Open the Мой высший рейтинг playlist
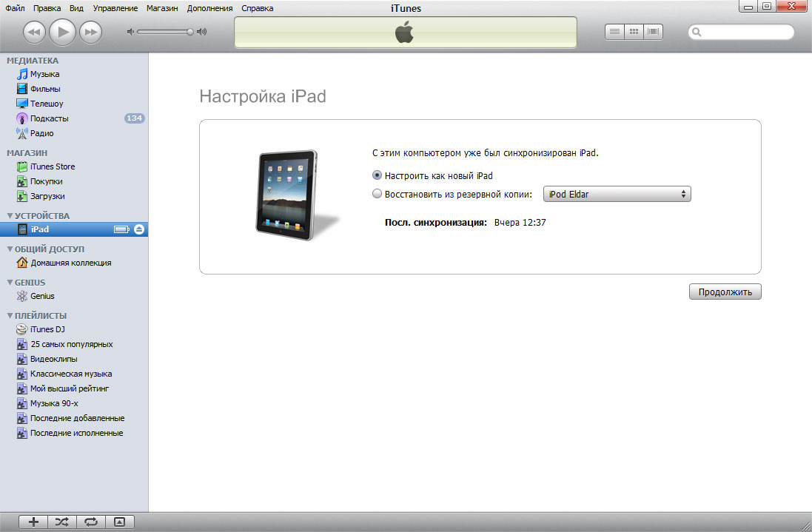The height and width of the screenshot is (532, 812). (63, 388)
